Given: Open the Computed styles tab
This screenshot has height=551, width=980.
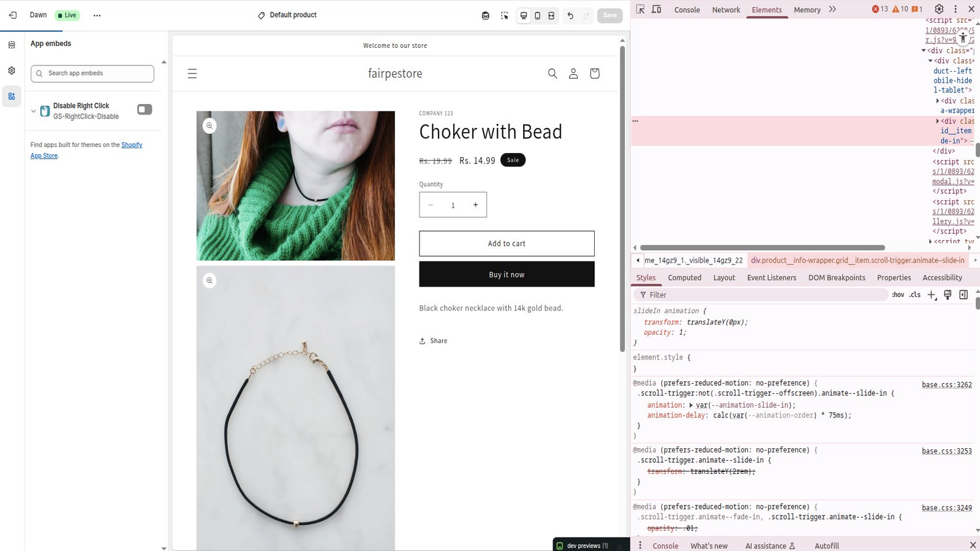Looking at the screenshot, I should pyautogui.click(x=685, y=278).
